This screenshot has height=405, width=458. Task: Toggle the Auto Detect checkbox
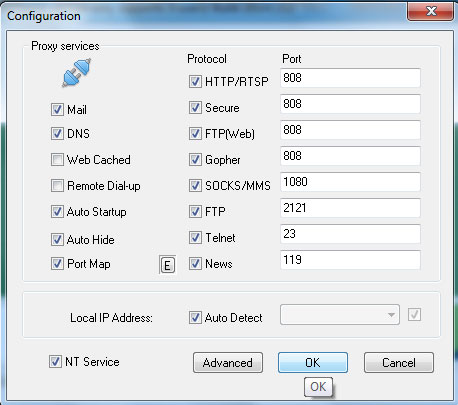(195, 317)
